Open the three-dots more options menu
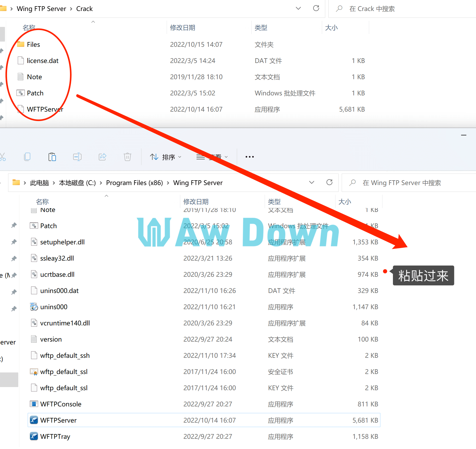Image resolution: width=476 pixels, height=449 pixels. [249, 157]
